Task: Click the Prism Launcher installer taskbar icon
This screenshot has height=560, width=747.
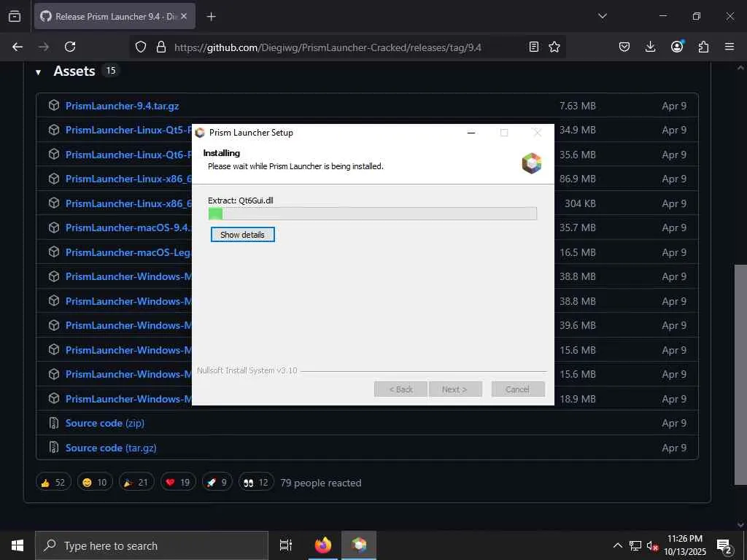Action: coord(359,545)
